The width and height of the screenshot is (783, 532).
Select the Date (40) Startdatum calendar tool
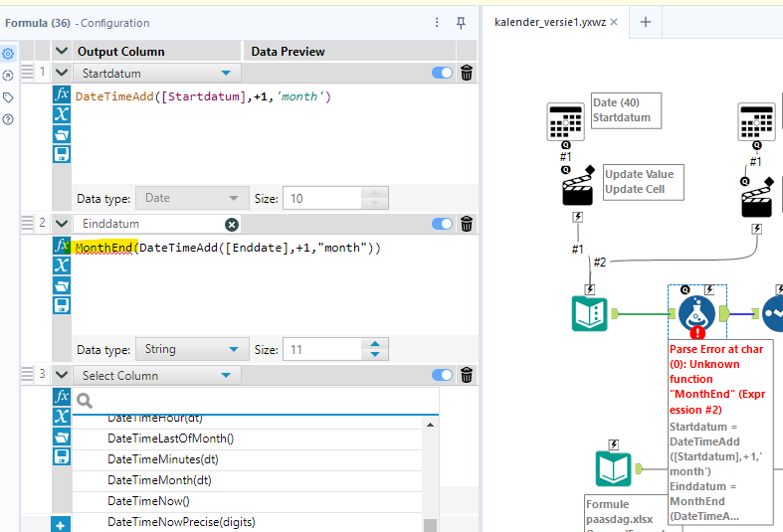click(x=565, y=121)
